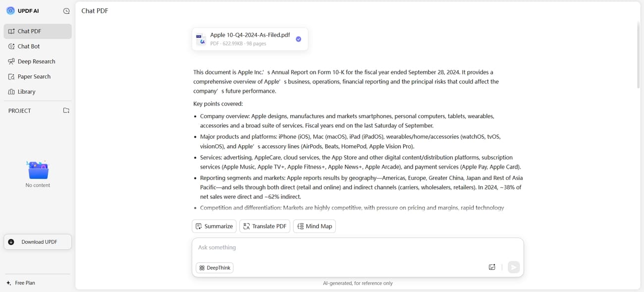The image size is (644, 292).
Task: Open the Chat PDF sidebar item
Action: 38,31
